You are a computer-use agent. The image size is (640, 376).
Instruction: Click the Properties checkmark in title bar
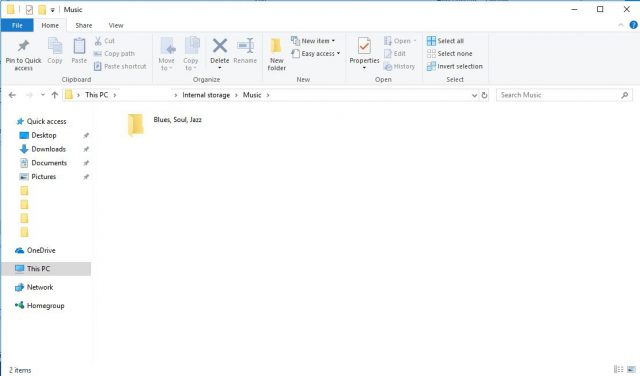coord(29,9)
